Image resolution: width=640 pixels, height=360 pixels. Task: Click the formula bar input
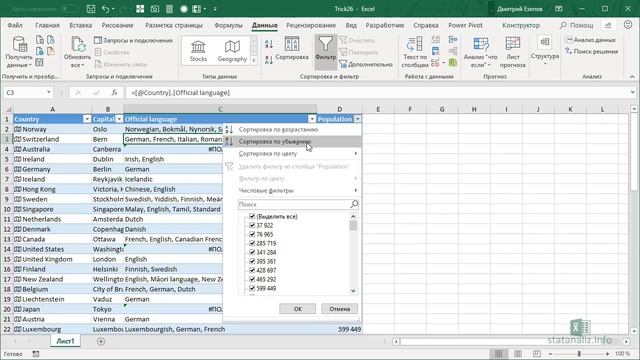378,93
